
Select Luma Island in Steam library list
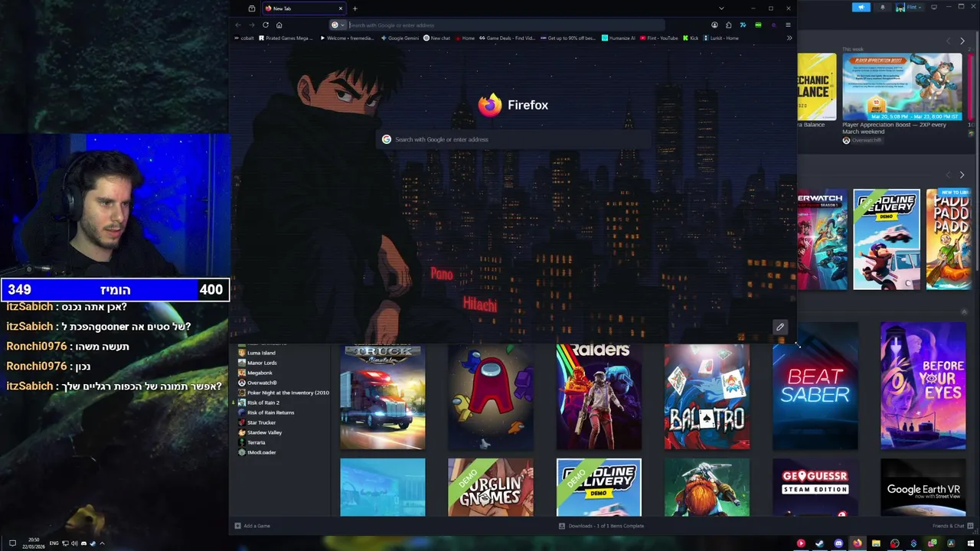point(257,353)
